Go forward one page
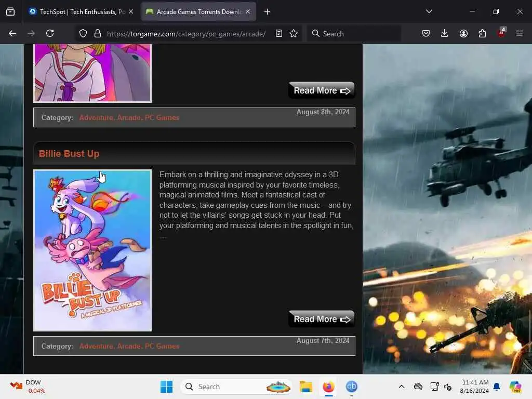532x399 pixels. click(x=31, y=33)
